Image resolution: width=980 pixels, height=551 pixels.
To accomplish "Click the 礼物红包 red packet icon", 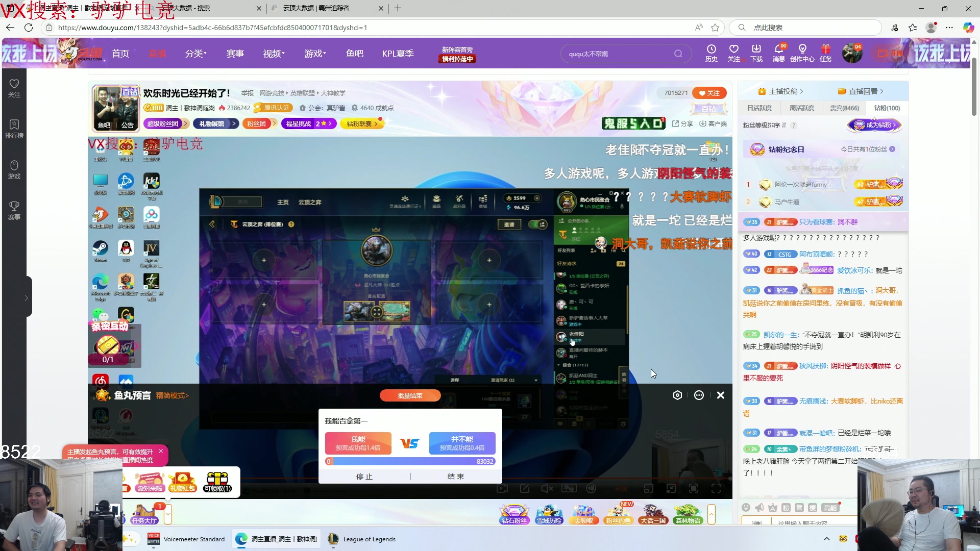I will click(183, 482).
